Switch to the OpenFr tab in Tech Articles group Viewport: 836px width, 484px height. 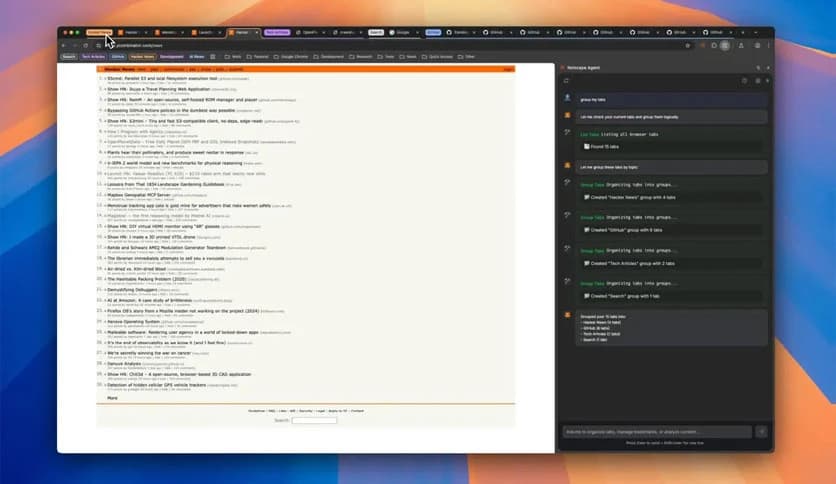click(x=310, y=33)
